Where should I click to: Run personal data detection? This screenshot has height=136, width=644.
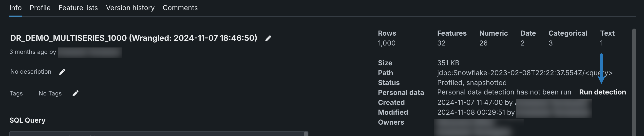click(602, 92)
